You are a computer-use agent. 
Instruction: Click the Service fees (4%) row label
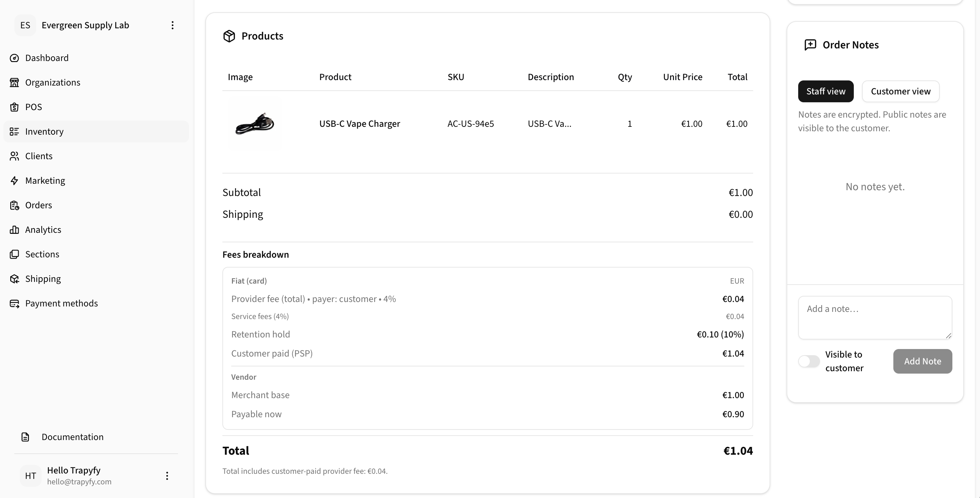(x=260, y=316)
